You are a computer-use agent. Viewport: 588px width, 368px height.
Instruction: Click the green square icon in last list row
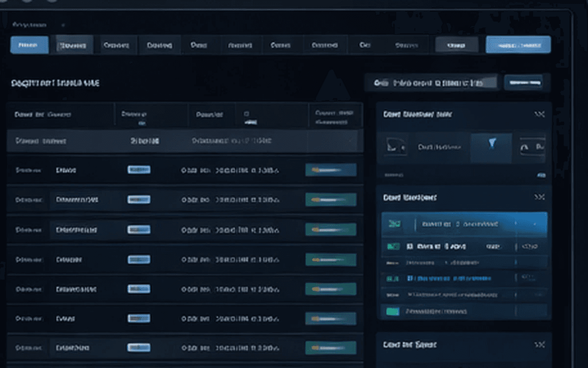[x=392, y=311]
